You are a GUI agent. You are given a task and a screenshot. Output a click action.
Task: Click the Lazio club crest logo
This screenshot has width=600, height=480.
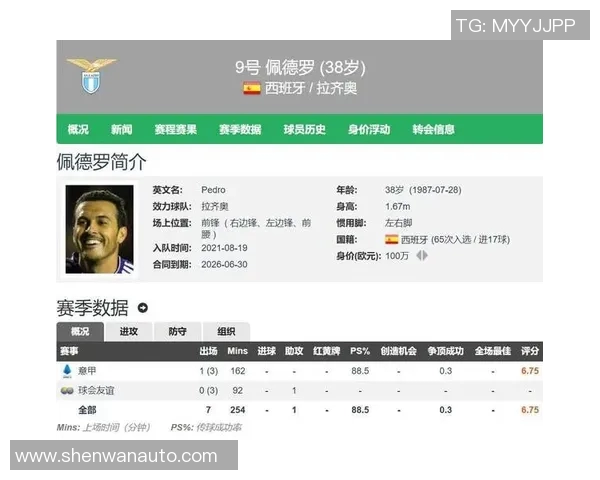point(91,76)
